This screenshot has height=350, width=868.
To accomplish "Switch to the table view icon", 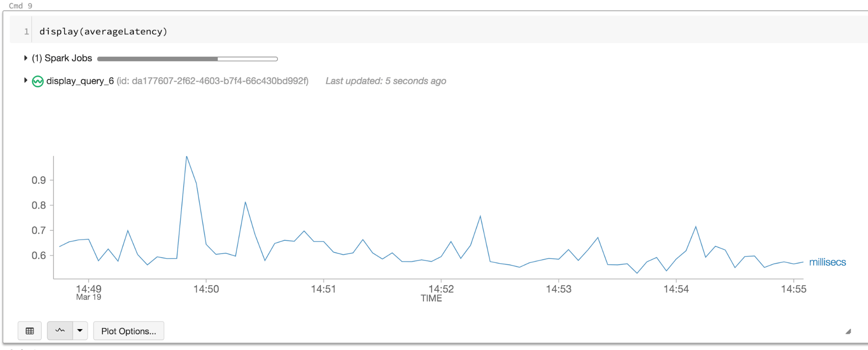I will click(30, 331).
